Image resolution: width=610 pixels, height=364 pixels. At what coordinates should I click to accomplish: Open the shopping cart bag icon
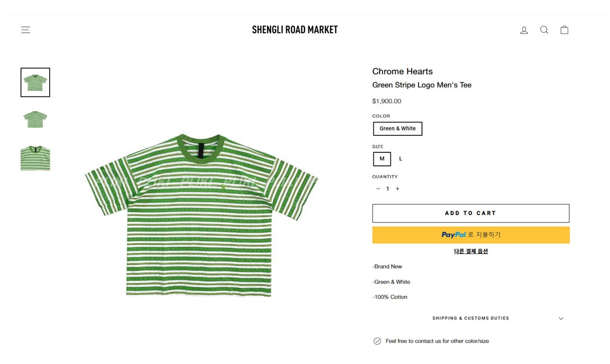click(x=564, y=30)
